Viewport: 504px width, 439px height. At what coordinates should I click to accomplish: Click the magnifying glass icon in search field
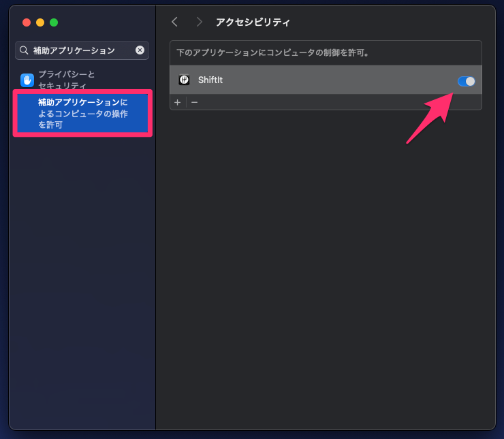[x=24, y=50]
